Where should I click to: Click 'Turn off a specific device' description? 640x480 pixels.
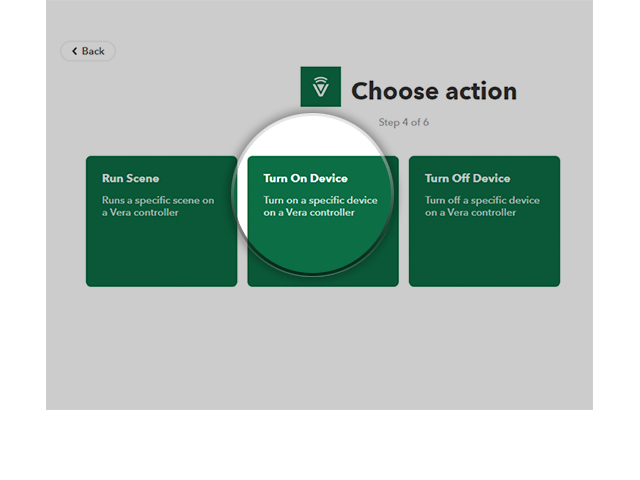482,200
